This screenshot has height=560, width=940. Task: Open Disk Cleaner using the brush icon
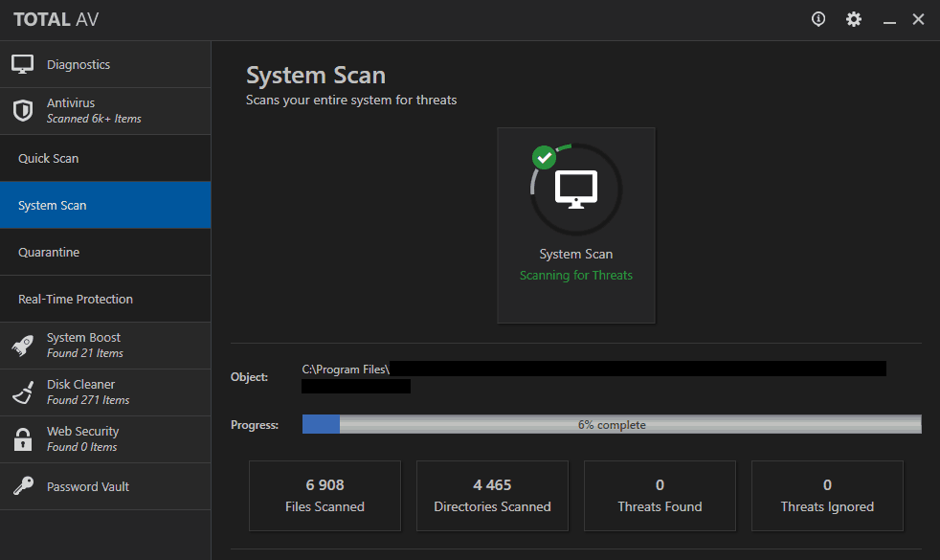pyautogui.click(x=23, y=391)
